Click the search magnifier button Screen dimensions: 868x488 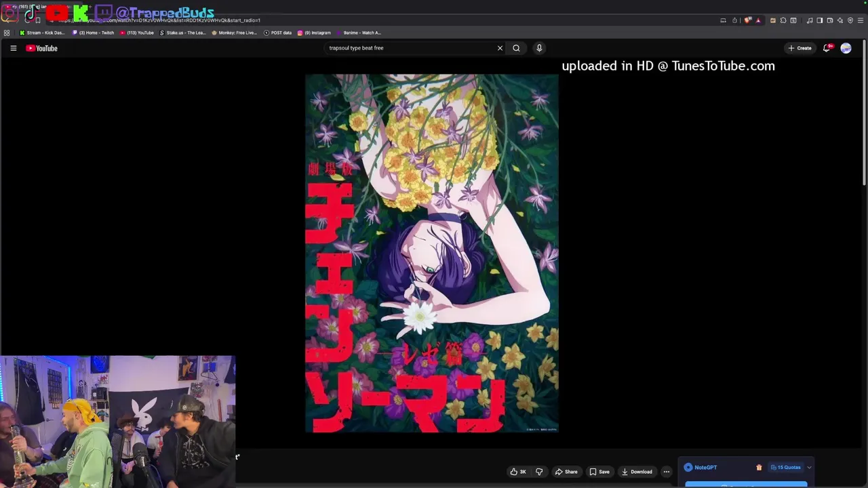[x=516, y=48]
